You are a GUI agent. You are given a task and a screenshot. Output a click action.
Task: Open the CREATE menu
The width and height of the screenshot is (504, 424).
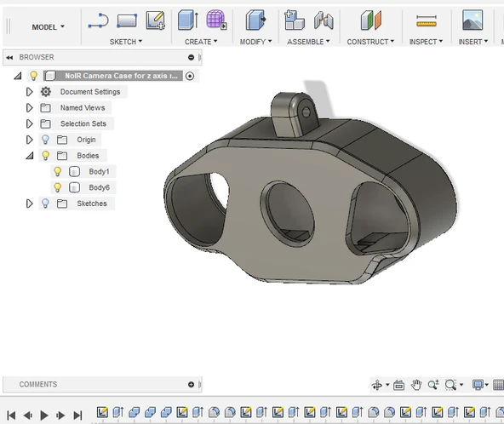[201, 42]
